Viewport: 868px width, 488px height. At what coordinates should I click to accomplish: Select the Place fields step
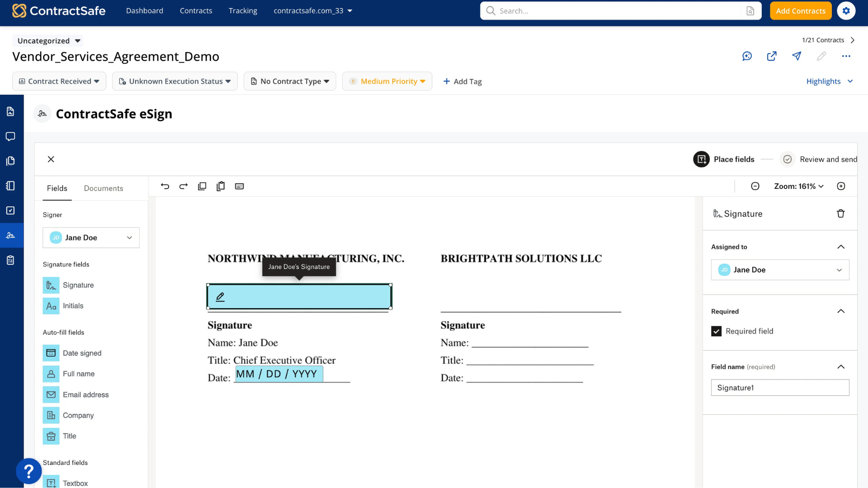coord(724,159)
